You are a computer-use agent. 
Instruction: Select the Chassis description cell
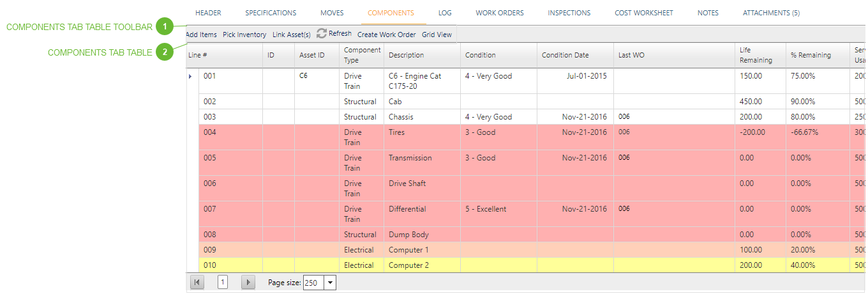tap(423, 117)
